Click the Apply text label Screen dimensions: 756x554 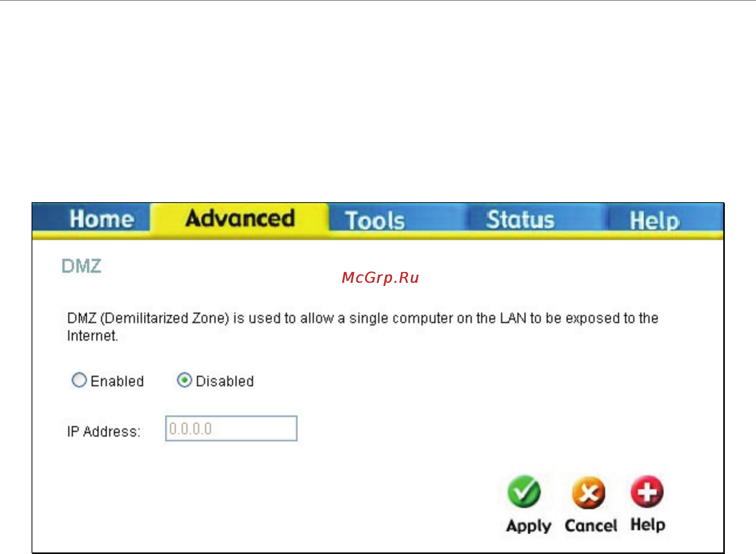tap(529, 526)
